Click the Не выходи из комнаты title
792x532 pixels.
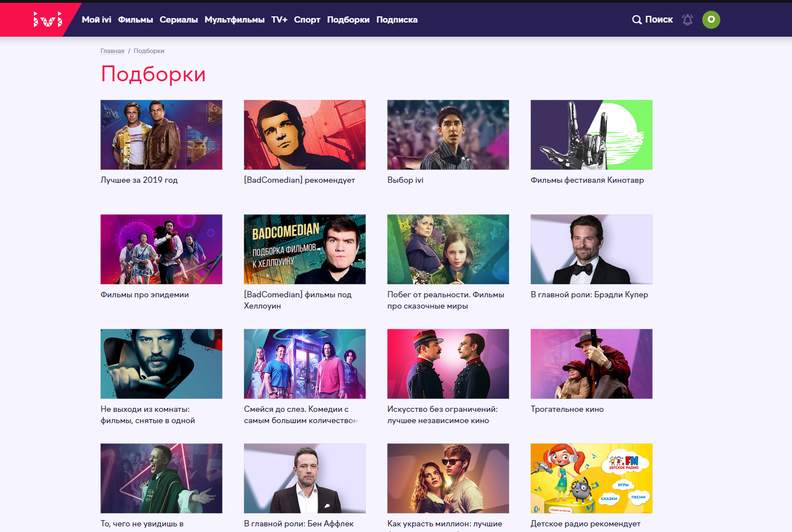click(148, 415)
